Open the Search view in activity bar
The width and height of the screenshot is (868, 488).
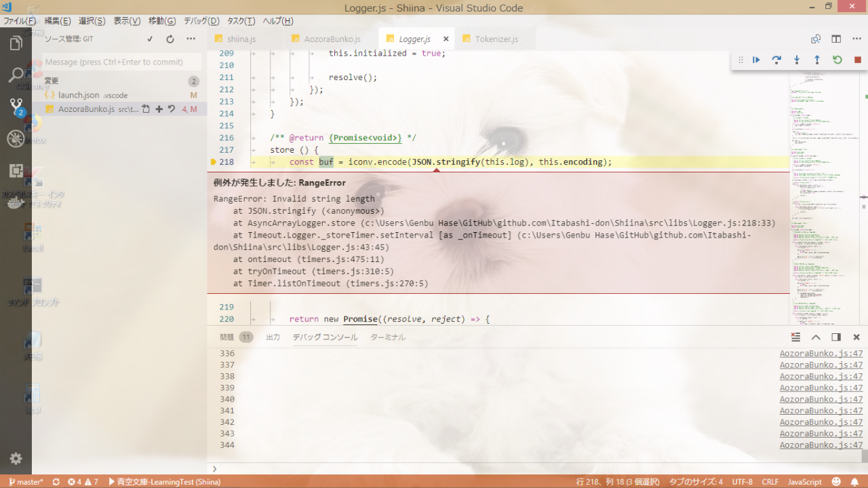pos(16,74)
